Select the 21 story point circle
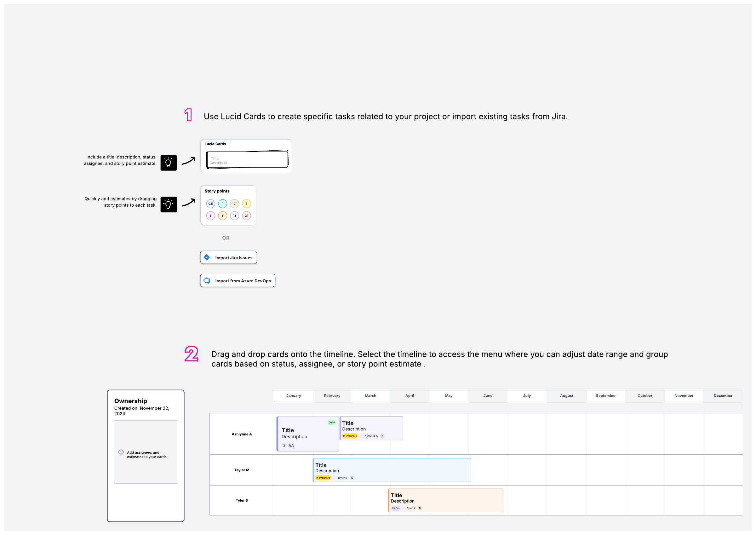Image resolution: width=756 pixels, height=535 pixels. [x=247, y=216]
